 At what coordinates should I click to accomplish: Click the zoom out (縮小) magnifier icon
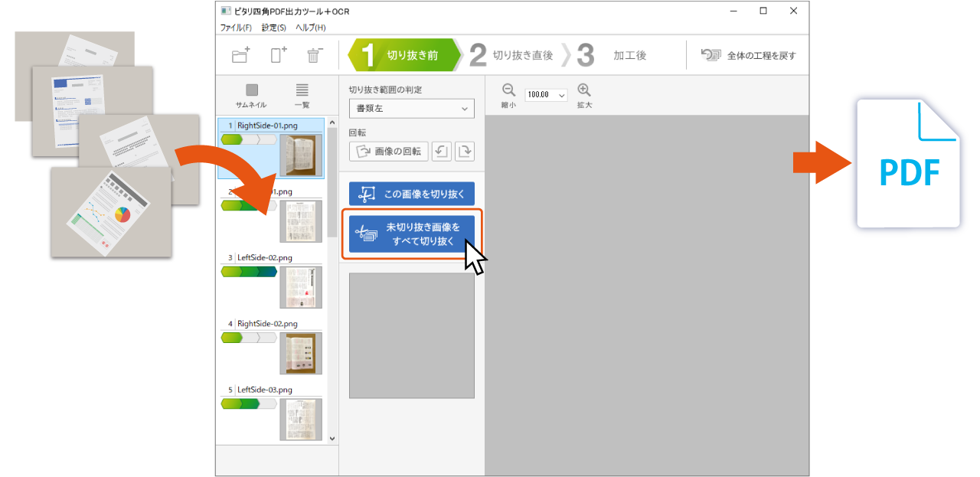(x=508, y=90)
